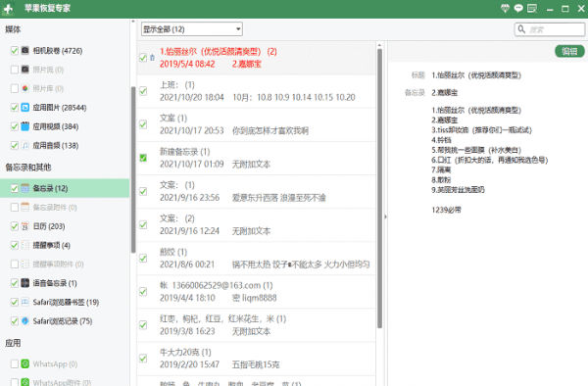The image size is (588, 386).
Task: Toggle checkbox for 新建备忘录 (1) note
Action: click(x=143, y=158)
